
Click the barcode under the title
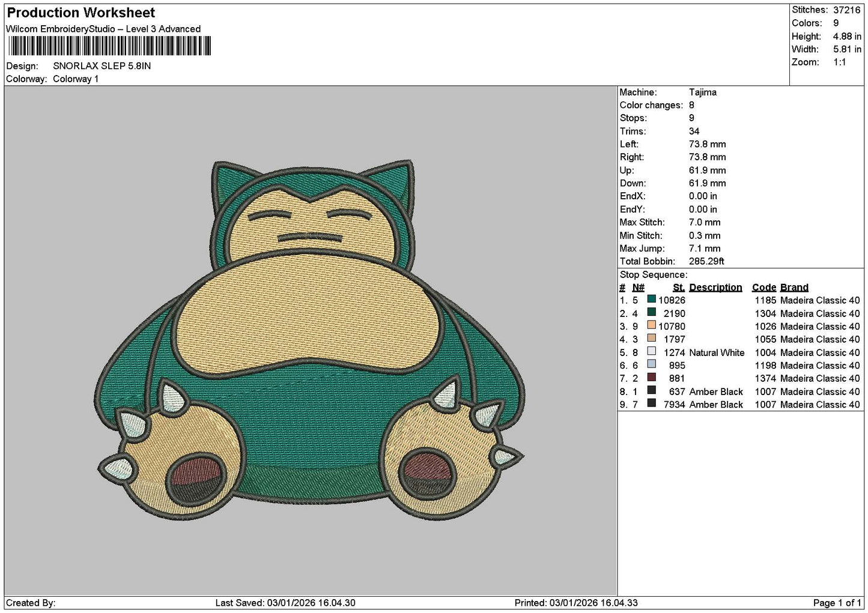coord(109,46)
